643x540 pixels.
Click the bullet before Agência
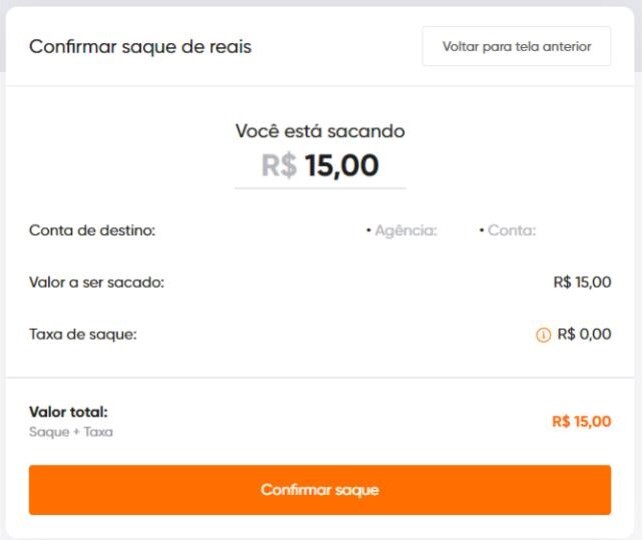(368, 231)
